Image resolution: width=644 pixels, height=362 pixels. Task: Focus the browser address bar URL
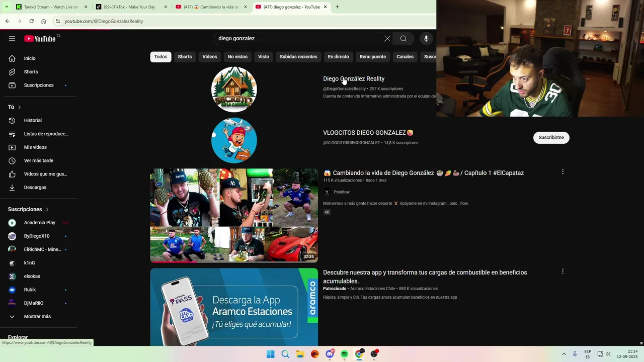pos(104,21)
